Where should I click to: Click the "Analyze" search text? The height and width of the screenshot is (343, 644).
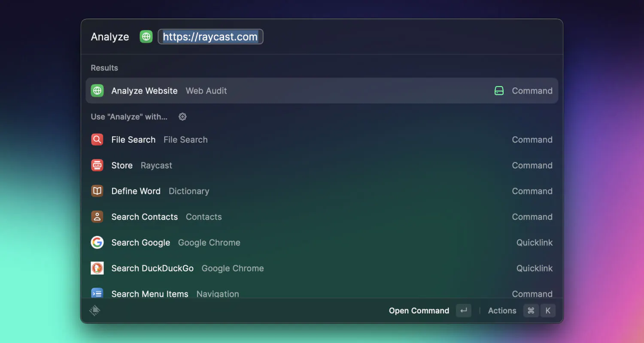pos(110,37)
